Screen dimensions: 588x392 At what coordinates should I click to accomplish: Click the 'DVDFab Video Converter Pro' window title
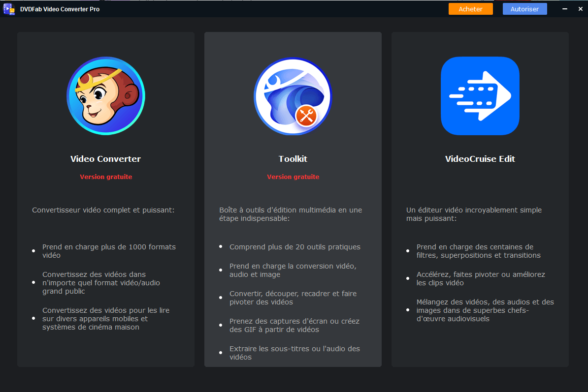click(x=60, y=9)
